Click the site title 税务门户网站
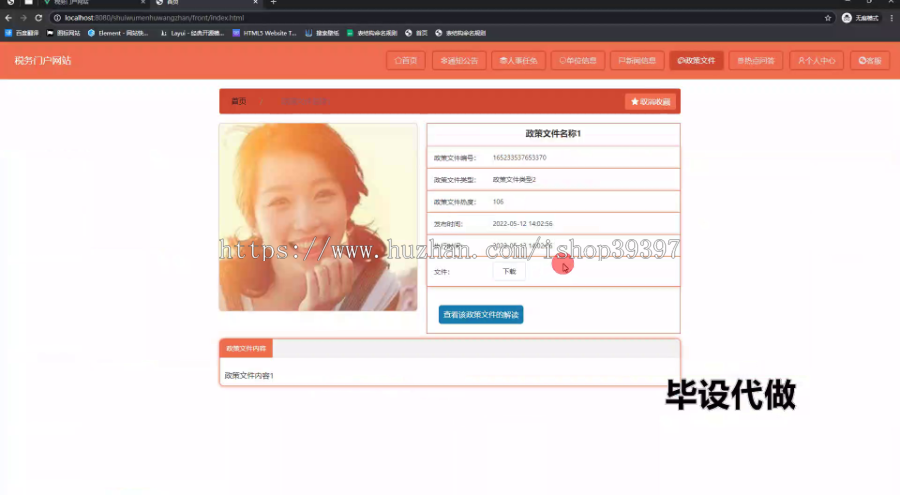The width and height of the screenshot is (900, 495). point(42,61)
